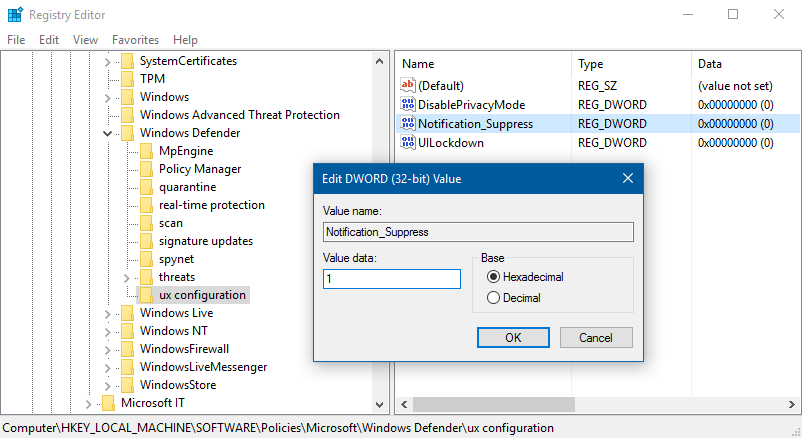Image resolution: width=802 pixels, height=438 pixels.
Task: Collapse the Windows Defender tree node
Action: [x=107, y=133]
